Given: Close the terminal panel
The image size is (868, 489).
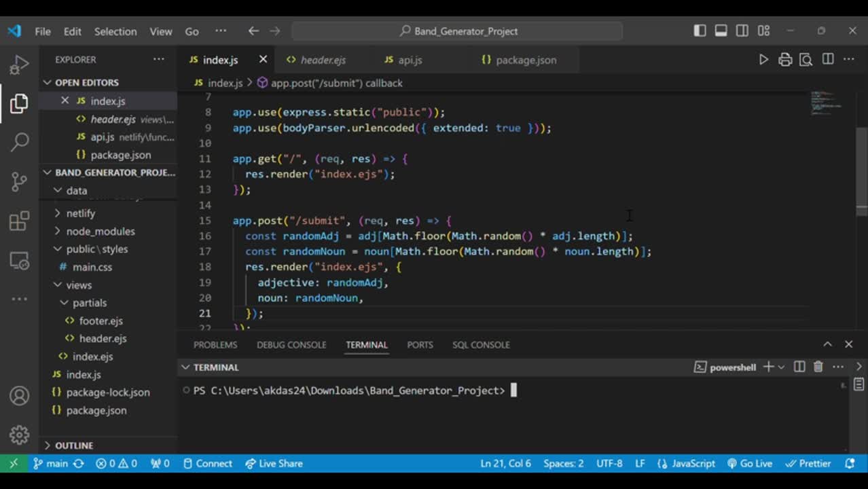Looking at the screenshot, I should click(848, 344).
